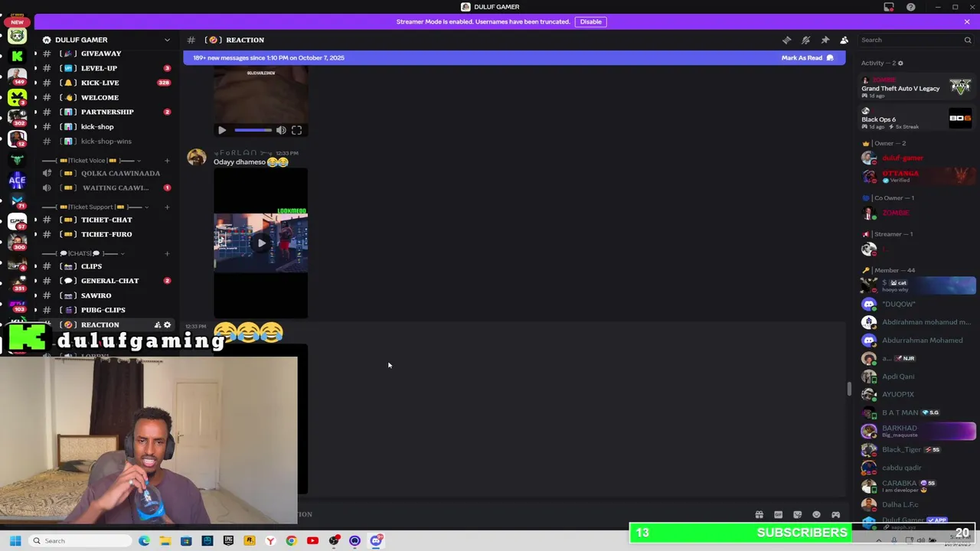Screen dimensions: 980x551
Task: Open the inbox icon in title bar
Action: (889, 7)
